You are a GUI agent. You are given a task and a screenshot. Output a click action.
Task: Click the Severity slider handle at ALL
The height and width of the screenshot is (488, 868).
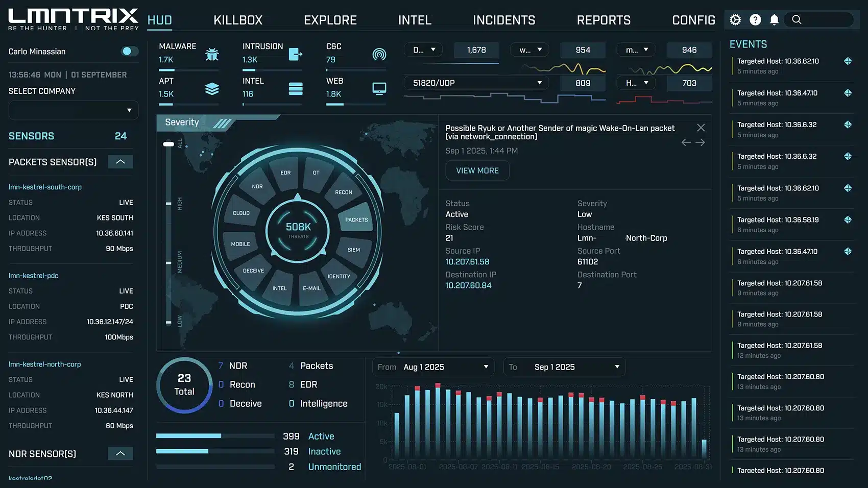pyautogui.click(x=168, y=144)
